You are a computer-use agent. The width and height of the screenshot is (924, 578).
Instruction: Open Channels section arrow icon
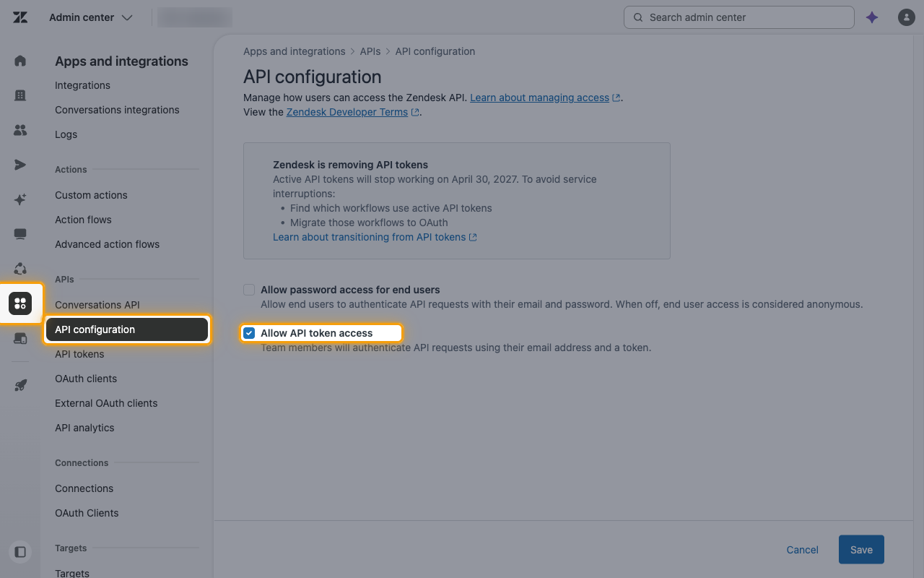point(20,165)
